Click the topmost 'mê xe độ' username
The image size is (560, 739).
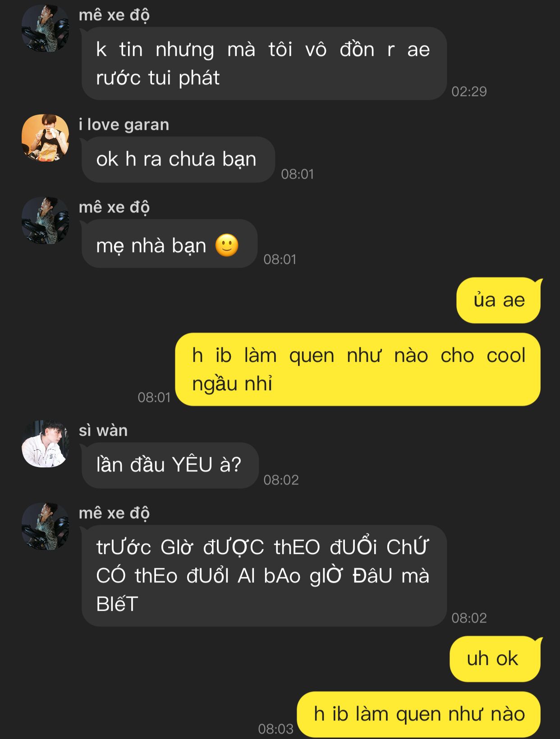click(114, 15)
